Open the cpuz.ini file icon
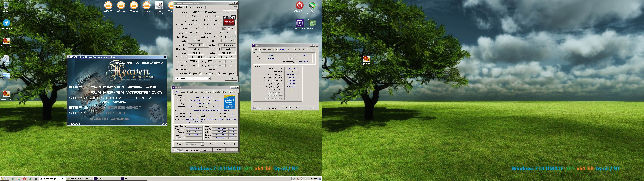644x181 pixels. click(x=6, y=60)
